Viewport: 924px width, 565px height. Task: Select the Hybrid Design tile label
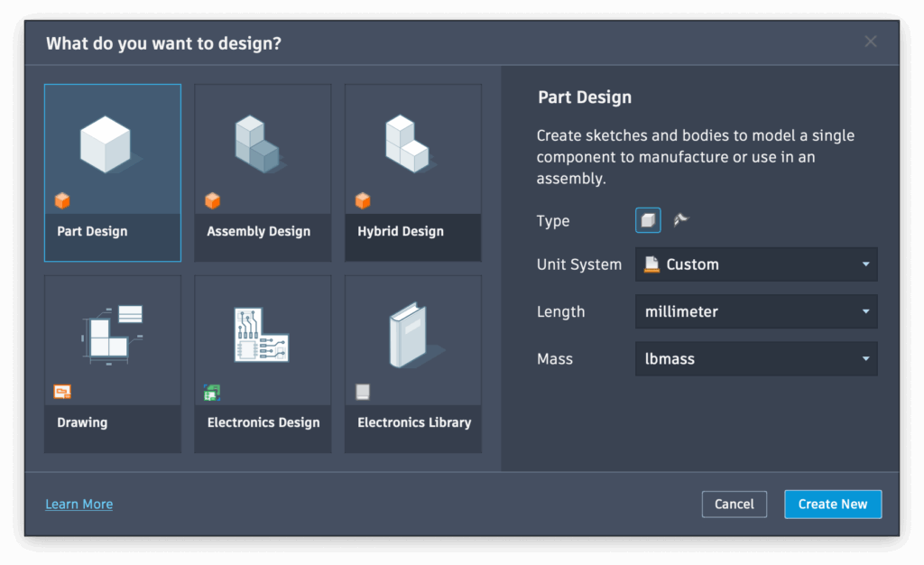[401, 231]
